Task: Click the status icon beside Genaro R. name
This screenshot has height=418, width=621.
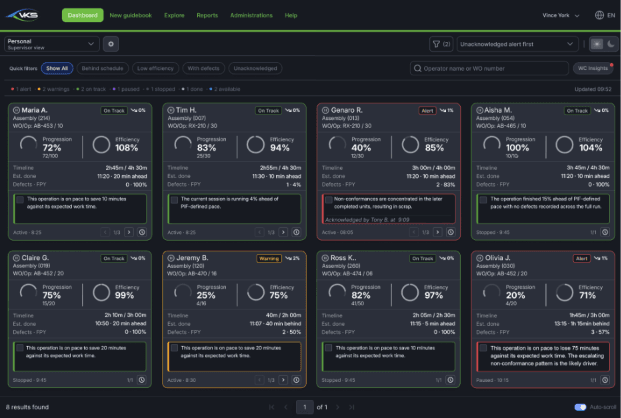Action: (325, 110)
